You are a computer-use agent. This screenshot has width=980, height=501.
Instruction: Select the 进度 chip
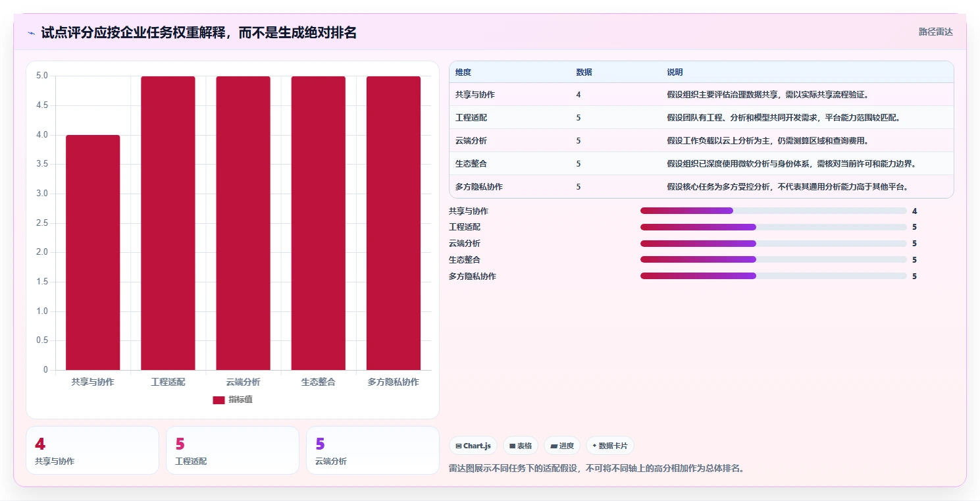click(x=562, y=446)
